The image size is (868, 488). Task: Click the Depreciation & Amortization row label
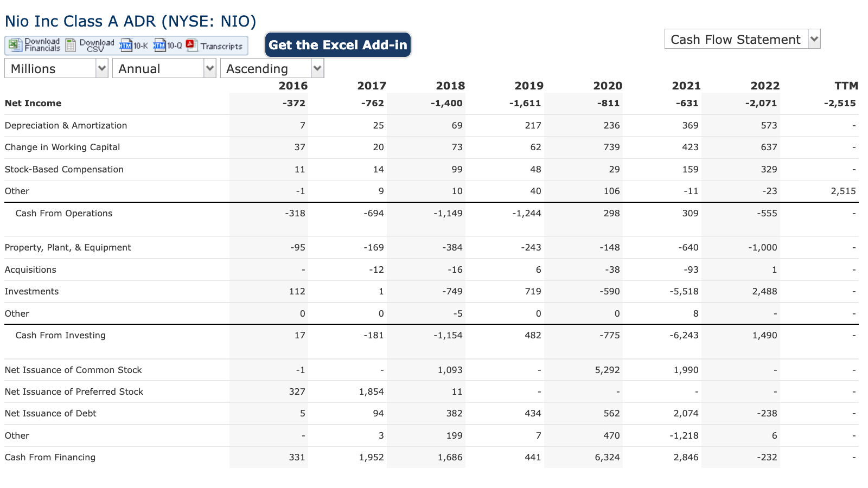(66, 125)
